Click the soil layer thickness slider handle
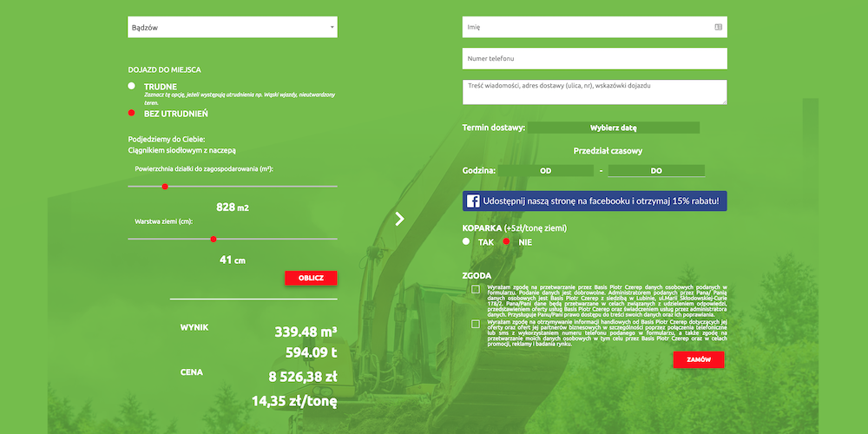 (214, 239)
